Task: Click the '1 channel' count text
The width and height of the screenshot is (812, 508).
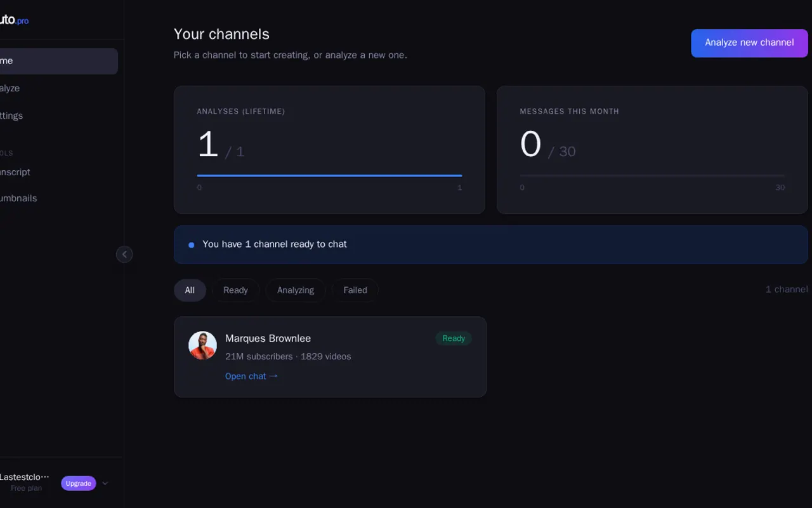Action: click(x=787, y=290)
